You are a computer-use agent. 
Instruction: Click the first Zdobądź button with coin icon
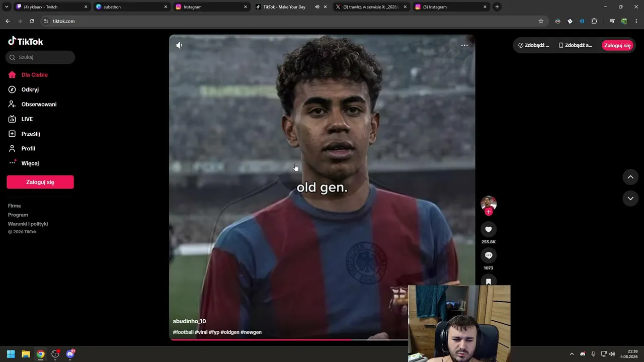pyautogui.click(x=534, y=45)
